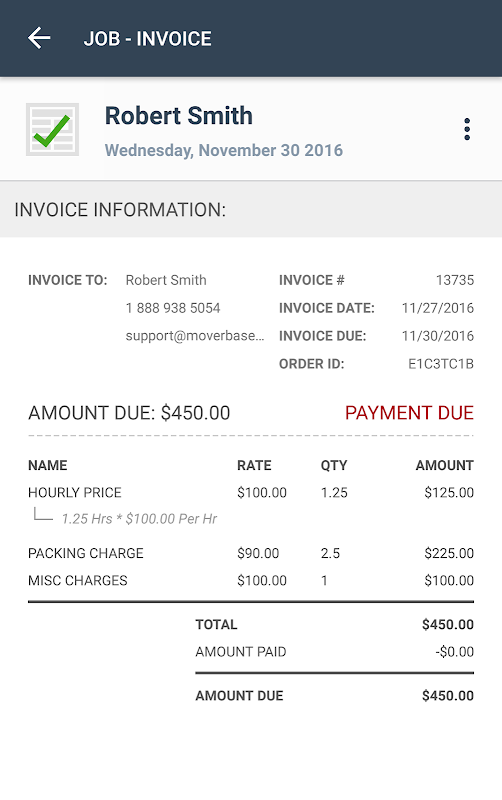Tap the TOTAL $450.00 value
This screenshot has width=502, height=800.
tap(448, 624)
